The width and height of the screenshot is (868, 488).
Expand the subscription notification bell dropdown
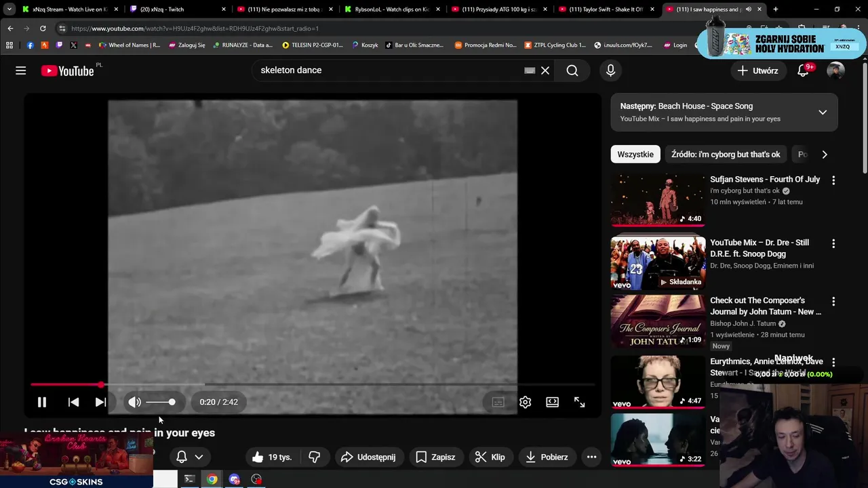pos(189,457)
